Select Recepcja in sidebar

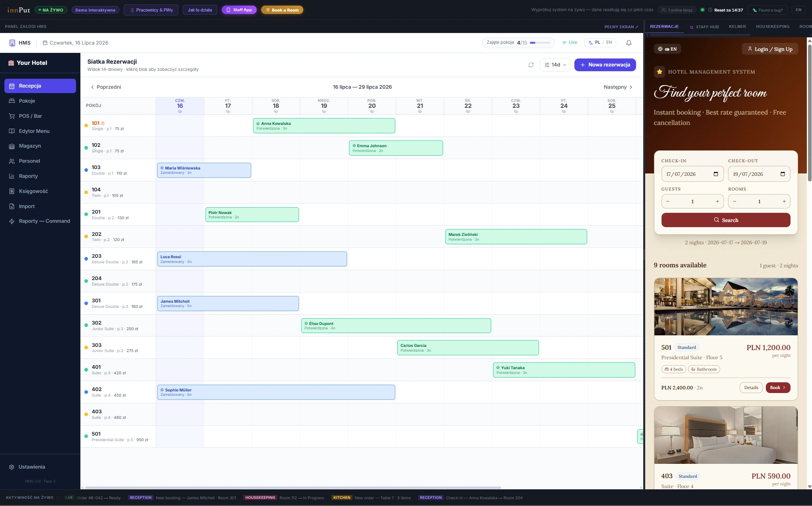(40, 86)
